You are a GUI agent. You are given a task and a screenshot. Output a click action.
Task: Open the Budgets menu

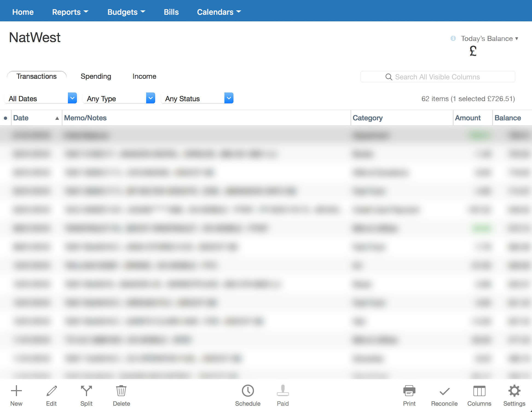pos(126,12)
